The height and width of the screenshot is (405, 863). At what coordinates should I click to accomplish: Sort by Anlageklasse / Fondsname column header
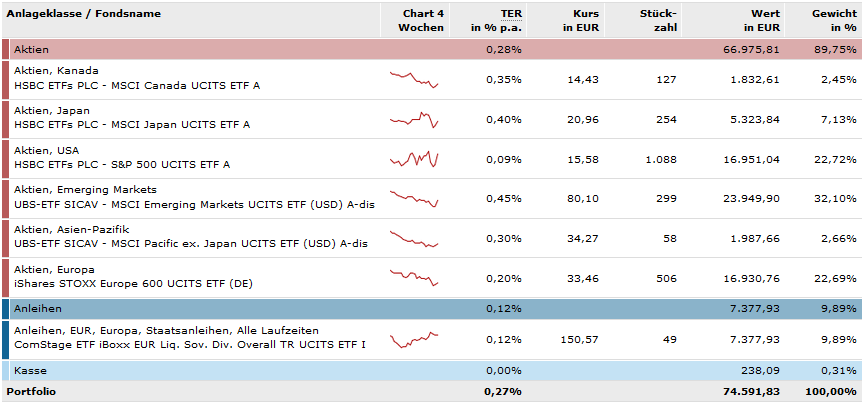click(84, 14)
